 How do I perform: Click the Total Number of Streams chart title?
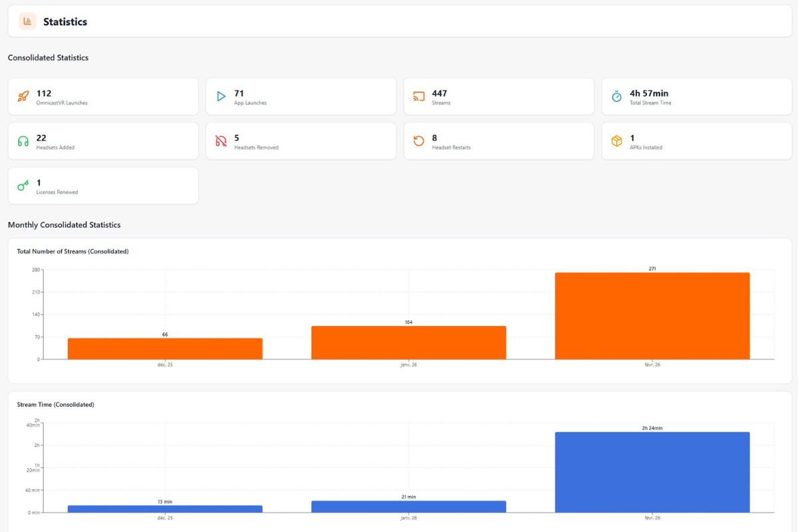72,251
